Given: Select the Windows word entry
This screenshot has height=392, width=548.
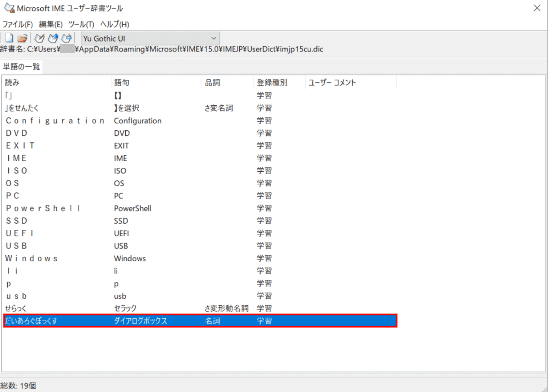Looking at the screenshot, I should pos(200,258).
